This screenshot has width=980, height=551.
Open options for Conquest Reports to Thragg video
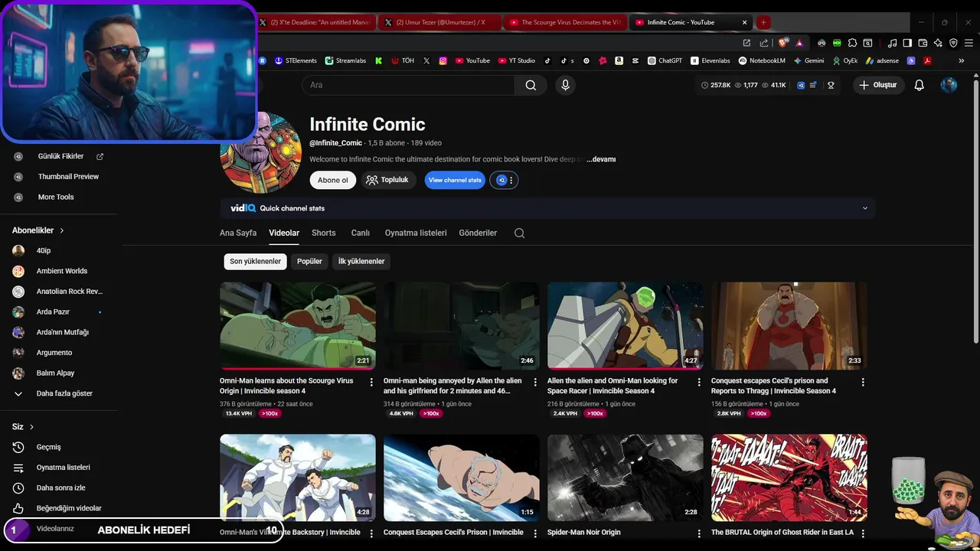pos(863,382)
